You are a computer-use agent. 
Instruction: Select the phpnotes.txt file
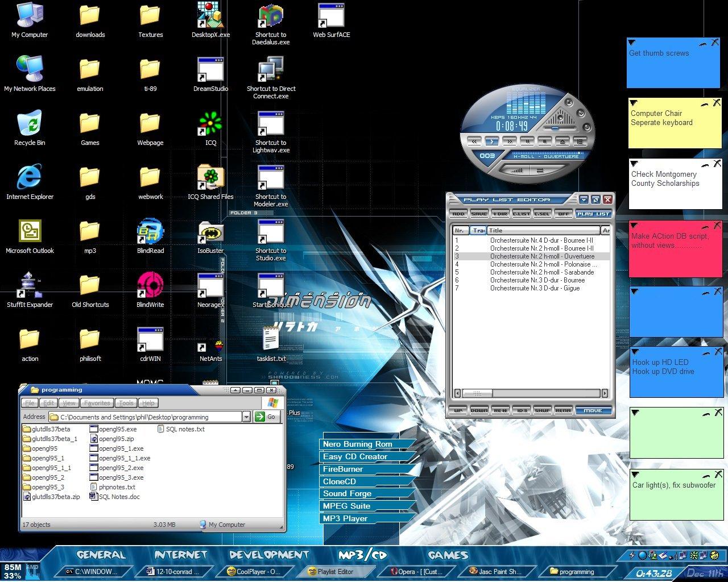click(113, 487)
